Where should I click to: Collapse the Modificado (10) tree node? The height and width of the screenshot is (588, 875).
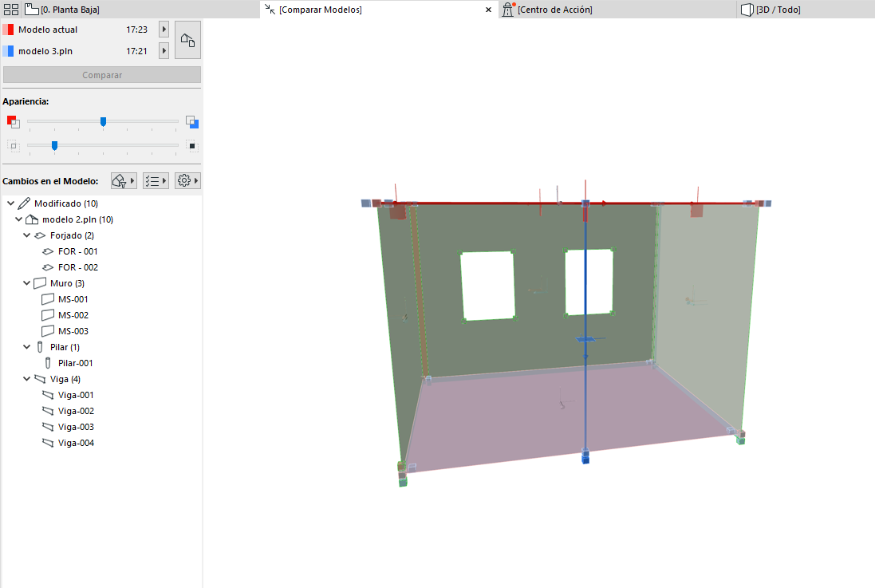(x=11, y=203)
